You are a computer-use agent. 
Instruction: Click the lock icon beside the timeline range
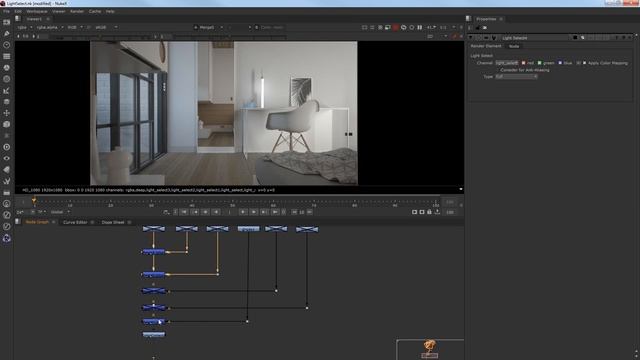pos(429,212)
